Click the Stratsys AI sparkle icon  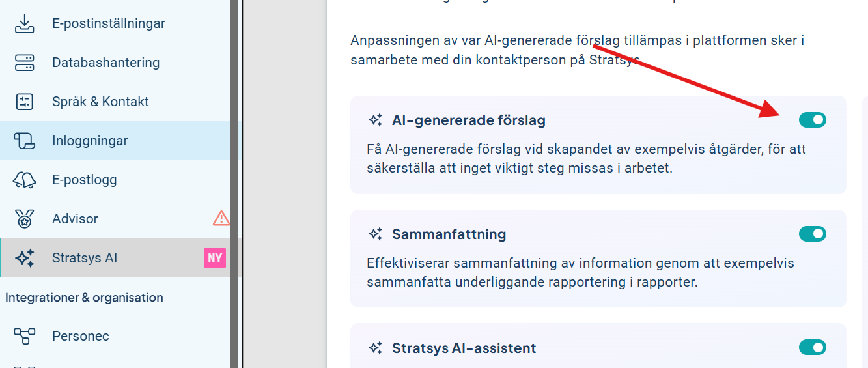25,258
